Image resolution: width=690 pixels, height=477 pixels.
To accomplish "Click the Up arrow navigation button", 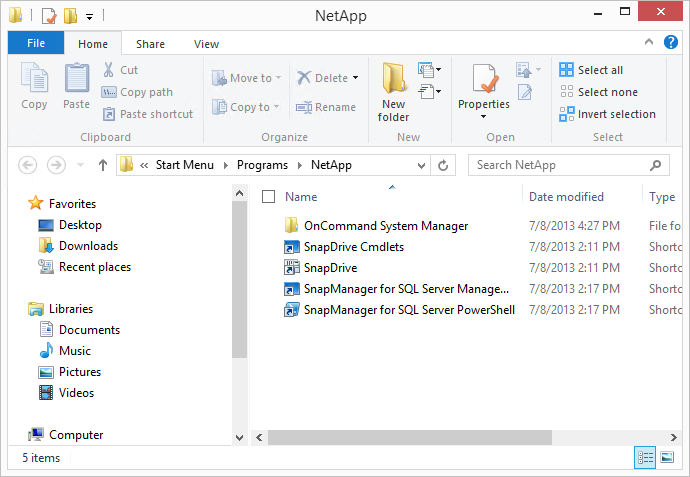I will (102, 165).
